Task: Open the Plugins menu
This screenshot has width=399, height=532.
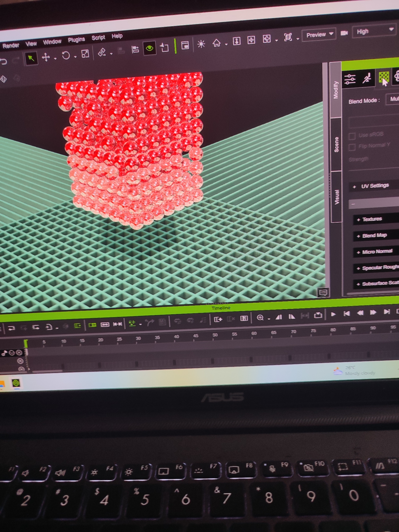Action: click(76, 40)
